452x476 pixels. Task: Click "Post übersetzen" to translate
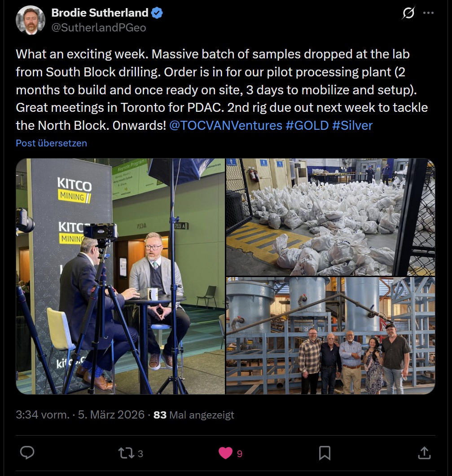[51, 143]
